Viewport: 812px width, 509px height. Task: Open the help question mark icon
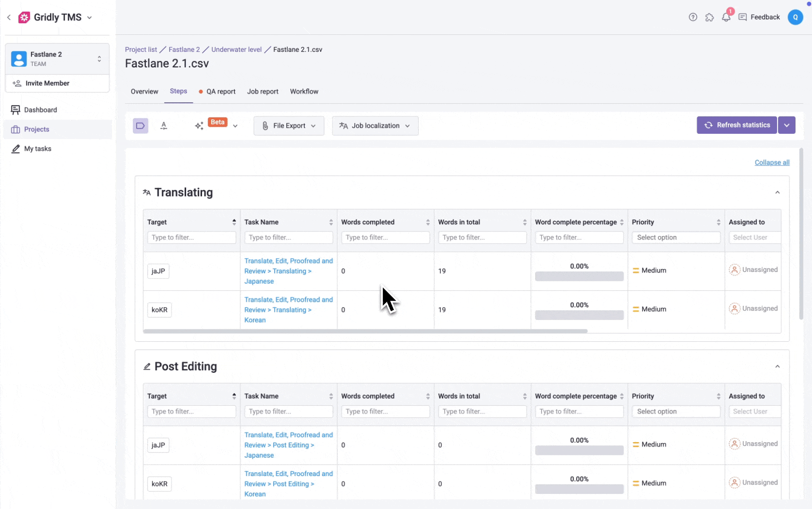click(693, 17)
